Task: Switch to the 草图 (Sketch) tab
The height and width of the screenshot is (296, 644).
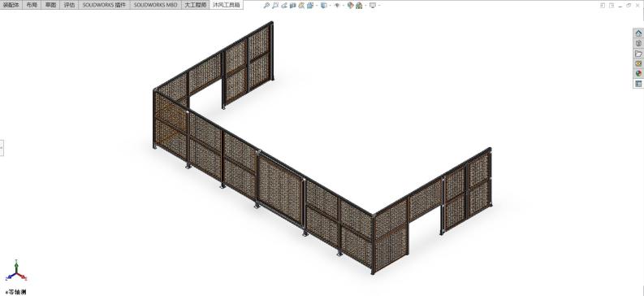Action: 50,5
